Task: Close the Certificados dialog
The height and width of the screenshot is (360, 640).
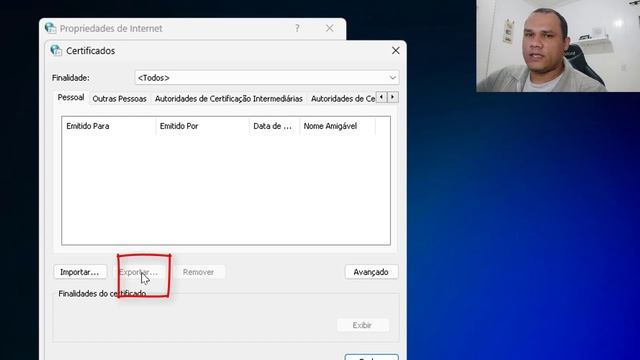Action: point(396,51)
